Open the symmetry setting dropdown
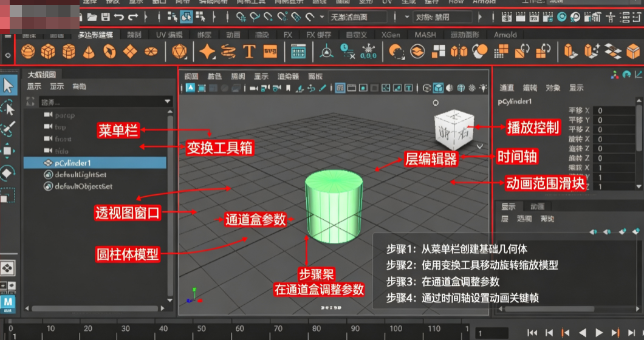Viewport: 644px width, 340px height. point(442,17)
